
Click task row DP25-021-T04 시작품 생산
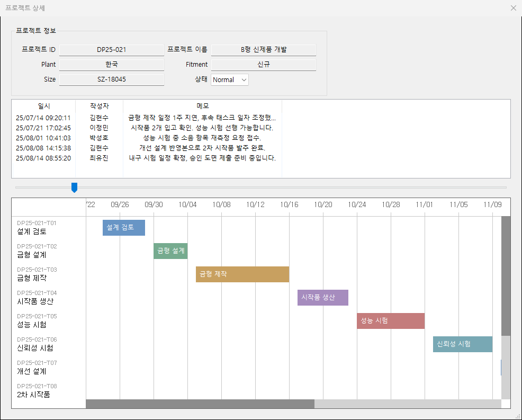point(49,298)
